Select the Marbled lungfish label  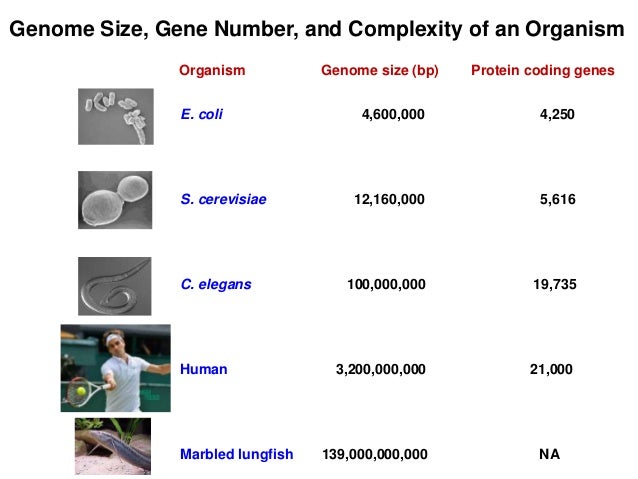tap(236, 454)
